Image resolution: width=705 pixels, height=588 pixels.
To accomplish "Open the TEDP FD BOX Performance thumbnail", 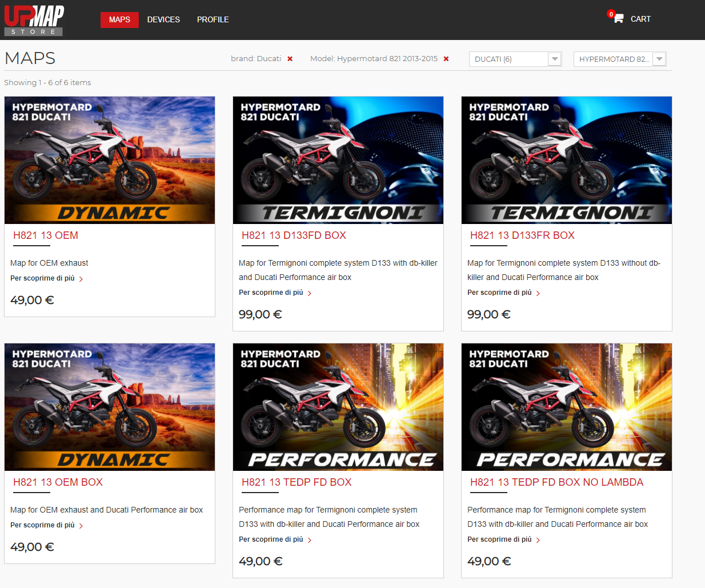I will 338,407.
